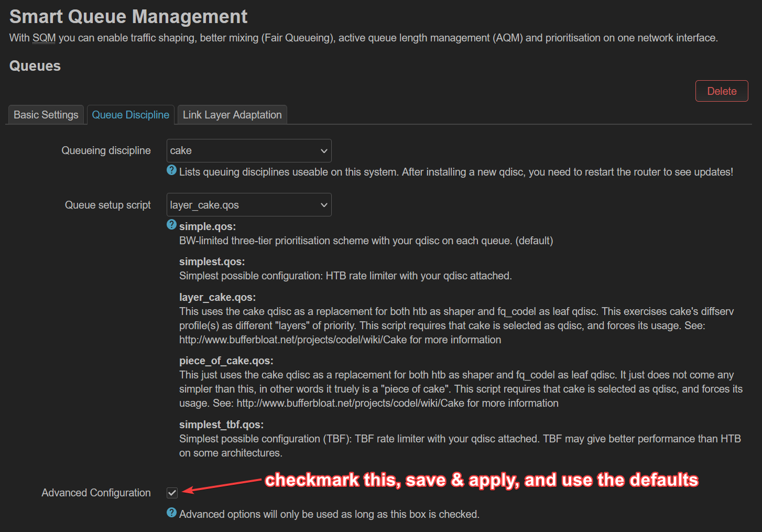The height and width of the screenshot is (532, 762).
Task: Click the simplest_tbf.qos bold title
Action: (221, 425)
